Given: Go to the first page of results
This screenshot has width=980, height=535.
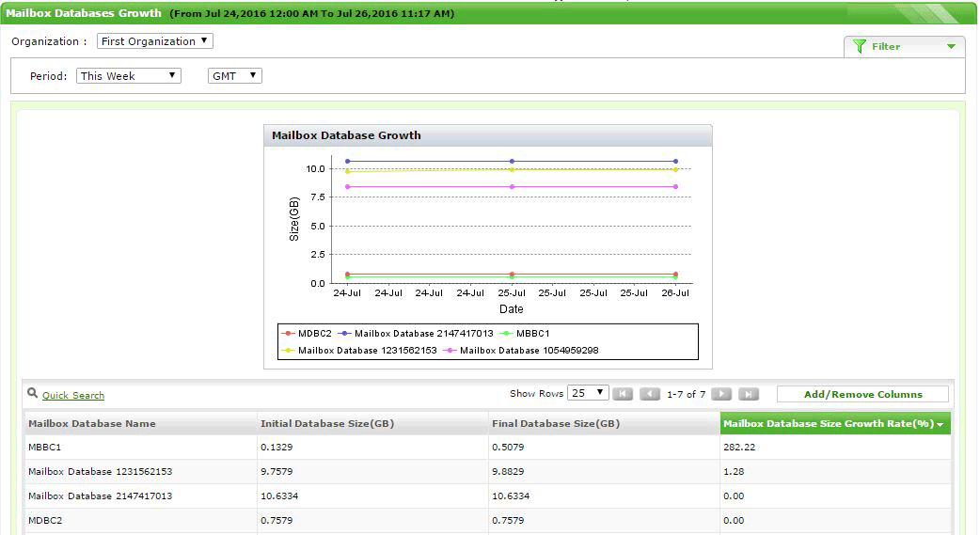Looking at the screenshot, I should coord(623,394).
